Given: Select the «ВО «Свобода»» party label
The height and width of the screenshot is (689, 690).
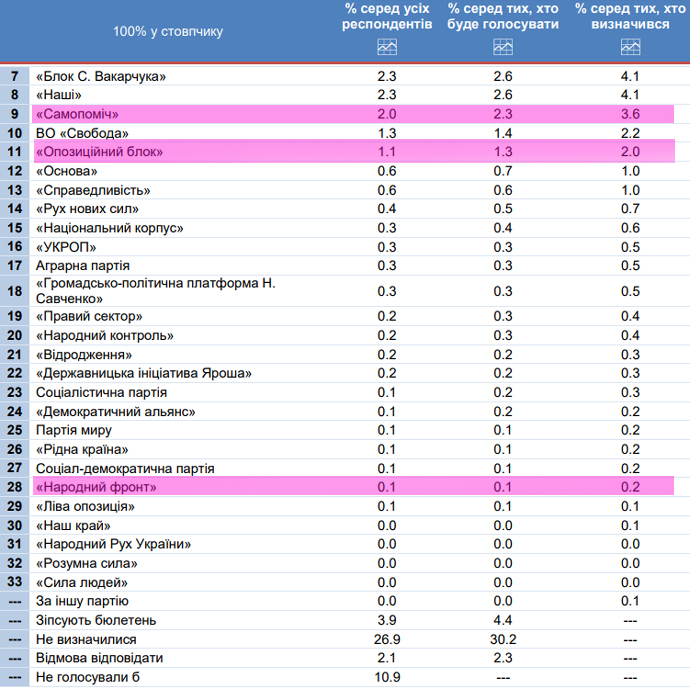Looking at the screenshot, I should click(82, 133).
